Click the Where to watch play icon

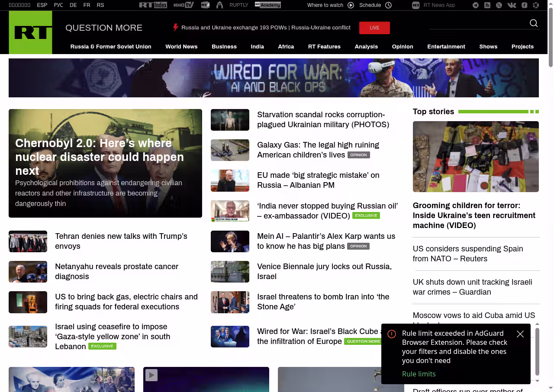coord(351,5)
